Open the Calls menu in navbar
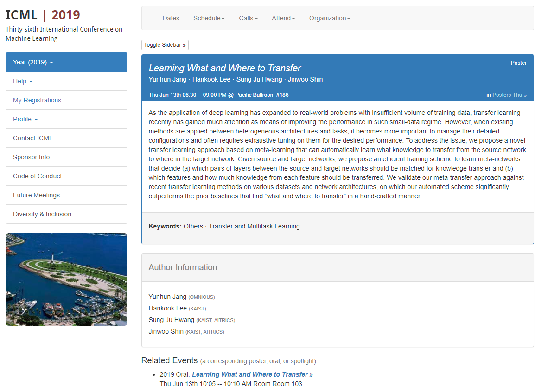Viewport: 548px width, 392px height. tap(248, 18)
